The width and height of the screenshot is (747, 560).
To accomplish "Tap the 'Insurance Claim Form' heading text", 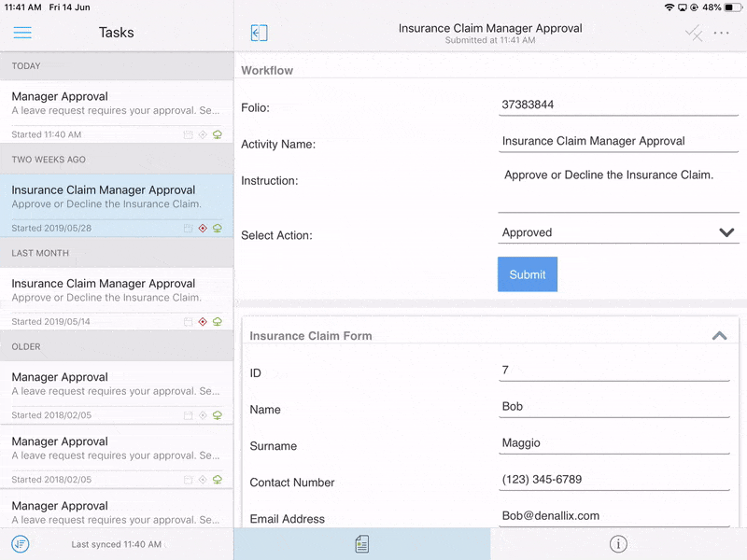I will 311,336.
